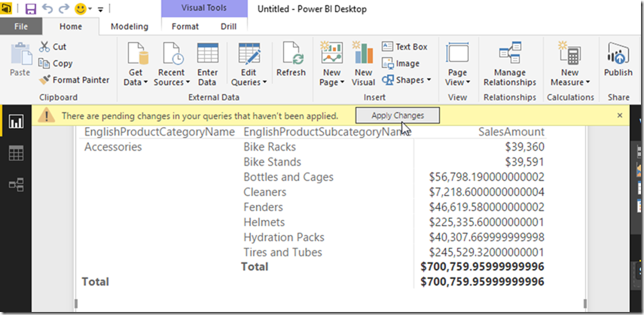This screenshot has width=644, height=315.
Task: Select the Cleaners row
Action: 265,192
